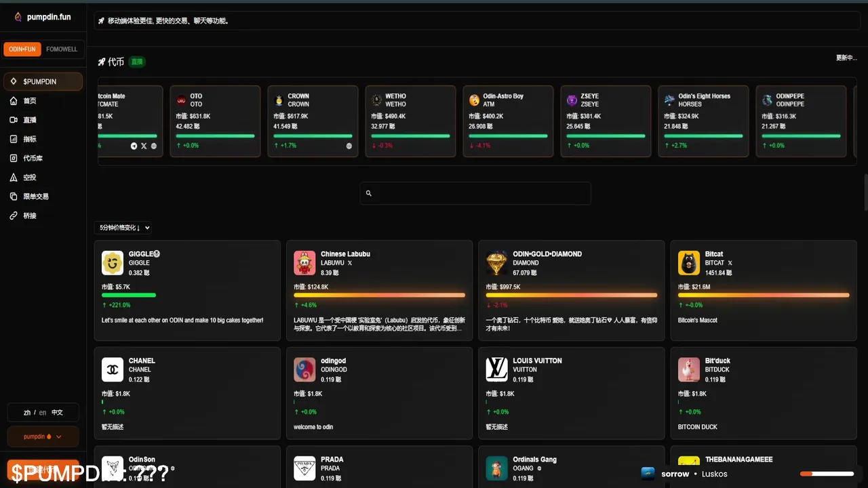Click the X icon beside LABUWU

point(350,263)
